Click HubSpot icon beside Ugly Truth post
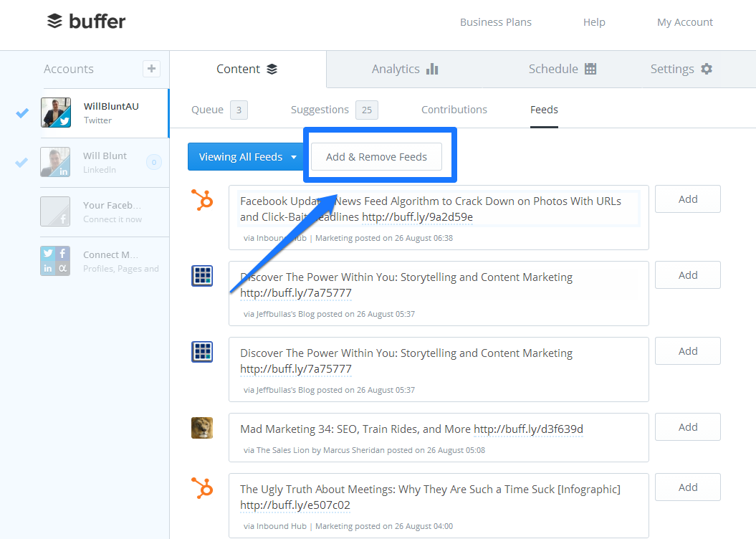The image size is (756, 539). pyautogui.click(x=202, y=487)
